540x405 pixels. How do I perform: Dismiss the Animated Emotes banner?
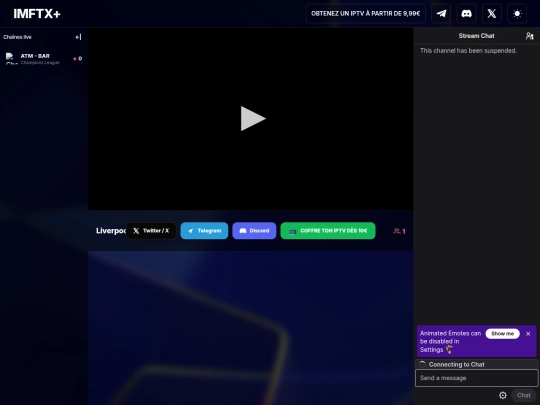pyautogui.click(x=528, y=334)
